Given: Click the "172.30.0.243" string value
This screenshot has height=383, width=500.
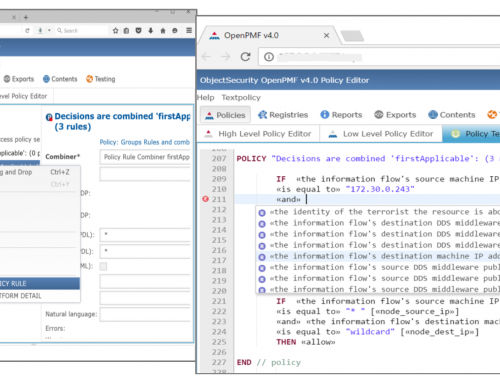Looking at the screenshot, I should pos(380,189).
